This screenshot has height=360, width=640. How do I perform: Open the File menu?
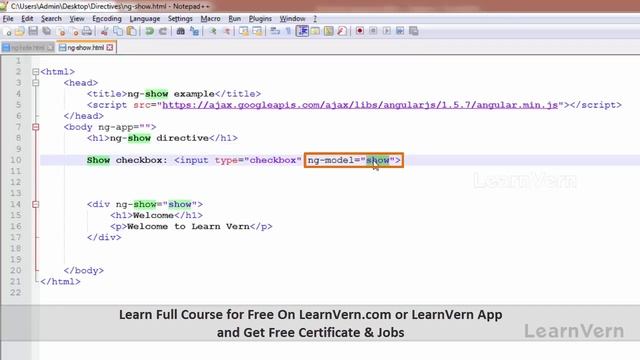pos(8,19)
